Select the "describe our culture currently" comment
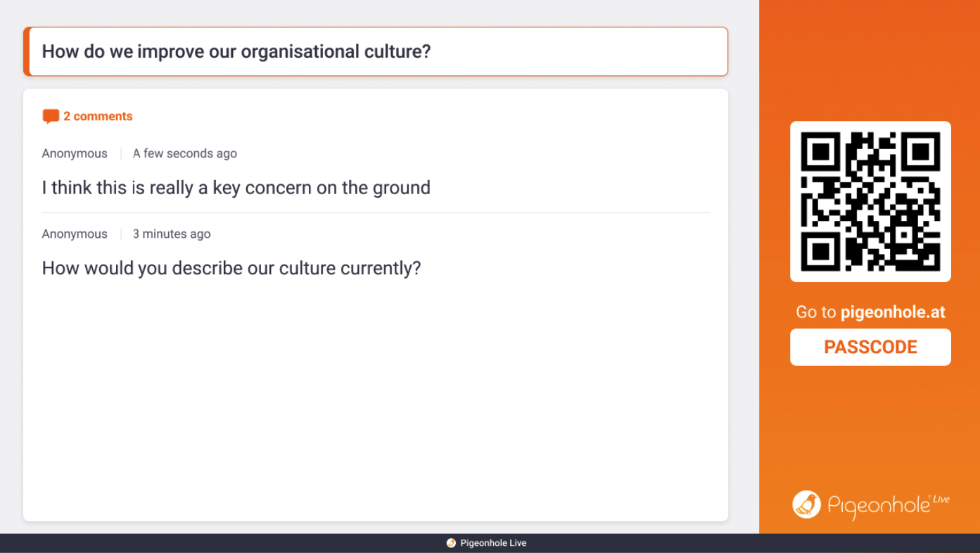 231,268
